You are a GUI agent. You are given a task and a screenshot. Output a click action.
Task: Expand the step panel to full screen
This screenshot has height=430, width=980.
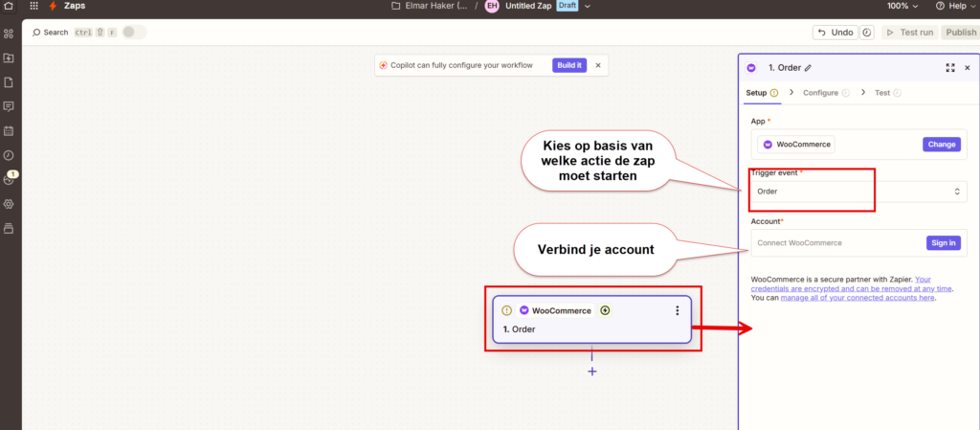point(950,67)
